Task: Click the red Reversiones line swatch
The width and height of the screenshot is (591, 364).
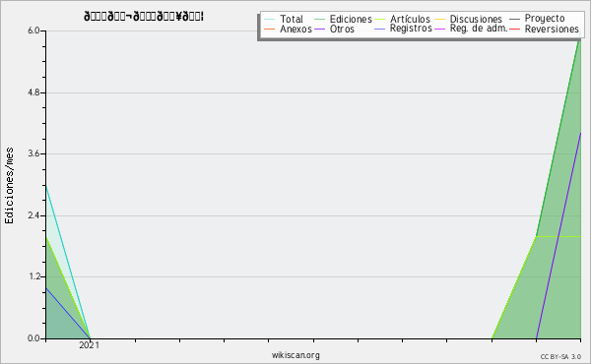Action: [515, 30]
